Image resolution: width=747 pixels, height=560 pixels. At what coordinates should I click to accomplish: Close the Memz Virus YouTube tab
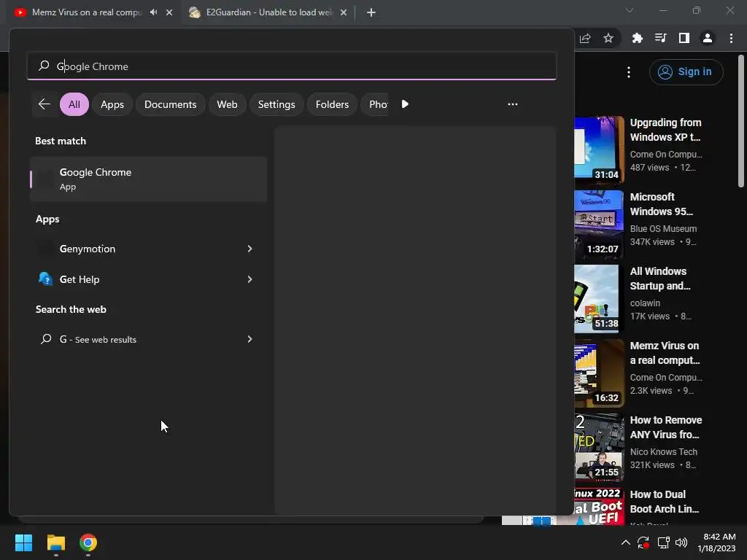(169, 12)
